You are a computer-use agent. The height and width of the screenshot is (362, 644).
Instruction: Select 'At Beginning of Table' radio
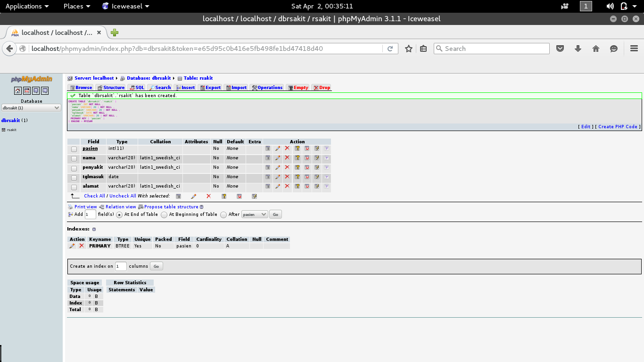pyautogui.click(x=164, y=214)
